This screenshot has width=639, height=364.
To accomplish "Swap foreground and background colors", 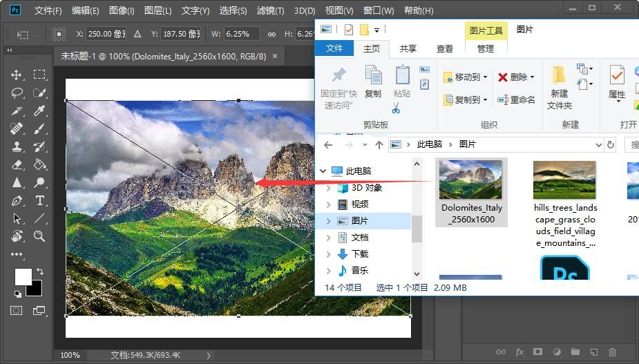I will [x=40, y=271].
